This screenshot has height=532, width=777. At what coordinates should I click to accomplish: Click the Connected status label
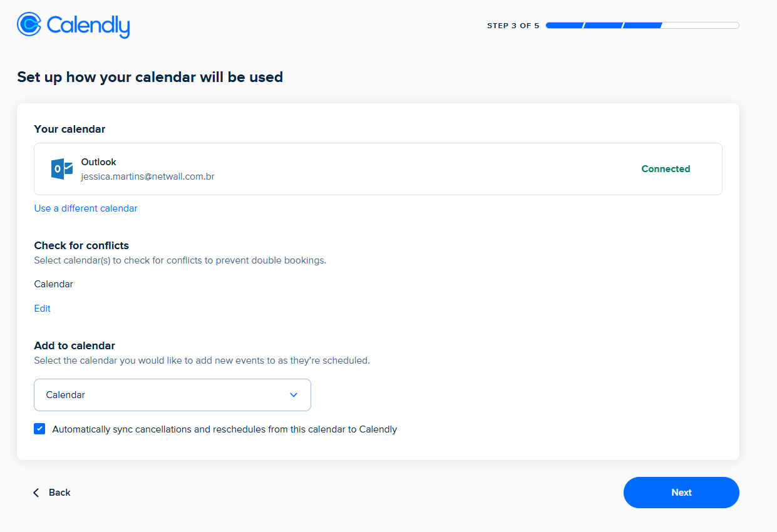point(666,169)
